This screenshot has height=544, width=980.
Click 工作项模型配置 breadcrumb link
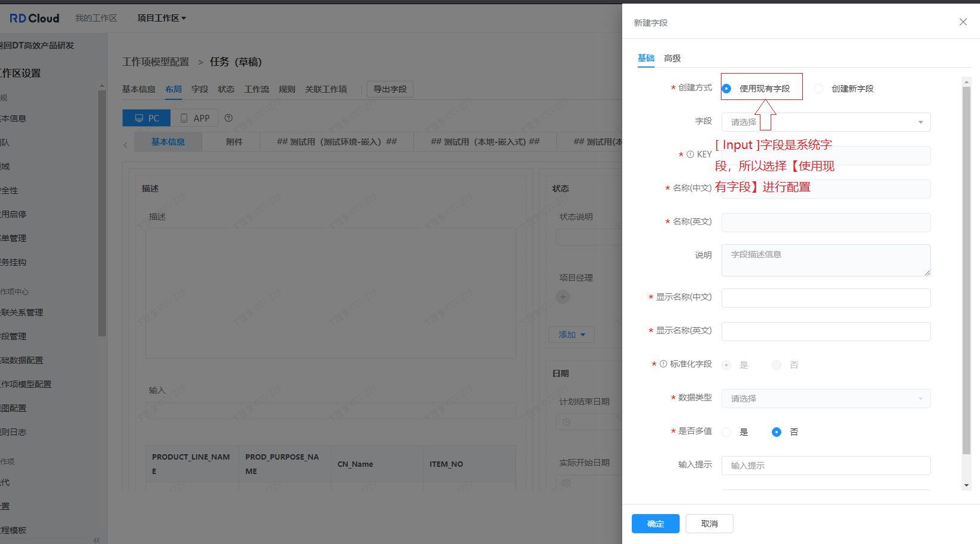[x=156, y=62]
